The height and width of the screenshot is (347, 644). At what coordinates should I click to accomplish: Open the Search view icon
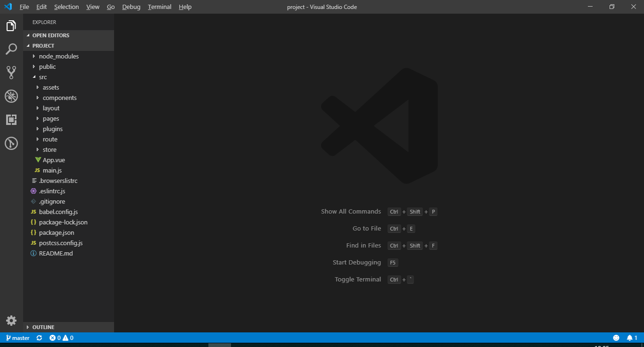[11, 49]
